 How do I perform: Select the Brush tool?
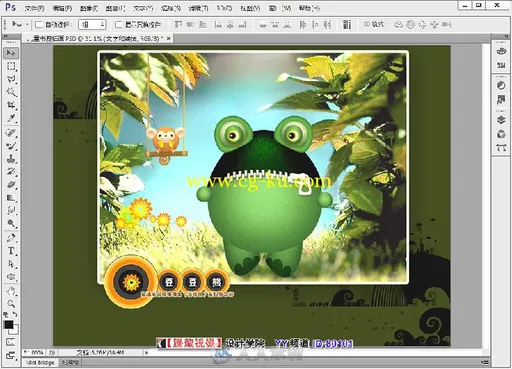(x=11, y=146)
